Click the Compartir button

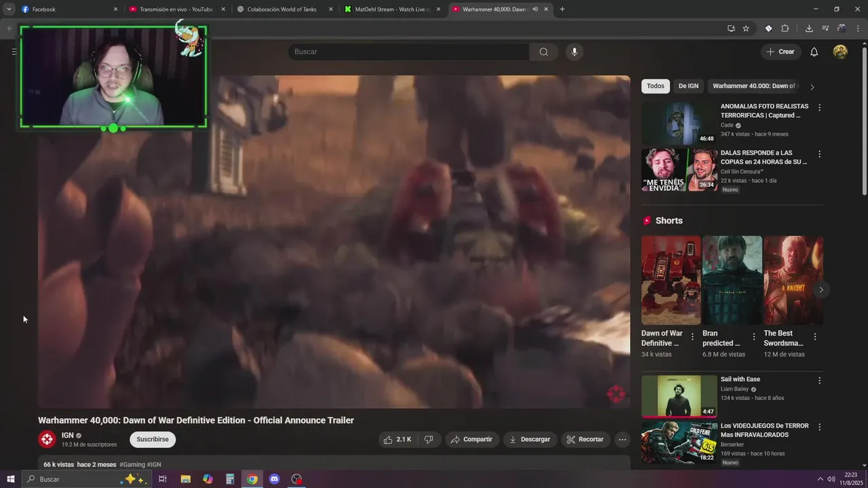tap(472, 439)
